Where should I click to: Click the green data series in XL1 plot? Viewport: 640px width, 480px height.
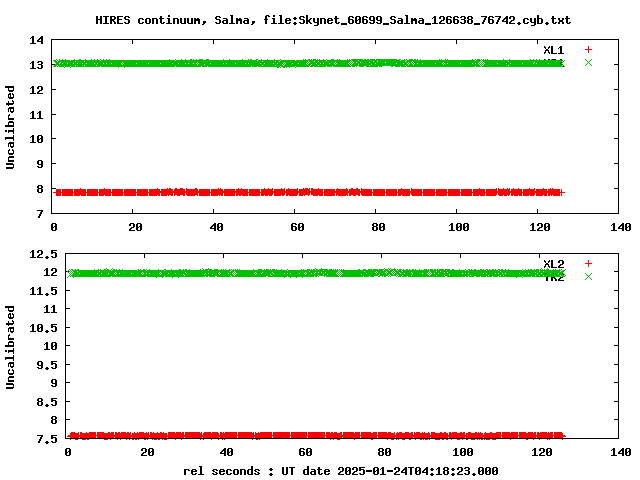(x=309, y=63)
